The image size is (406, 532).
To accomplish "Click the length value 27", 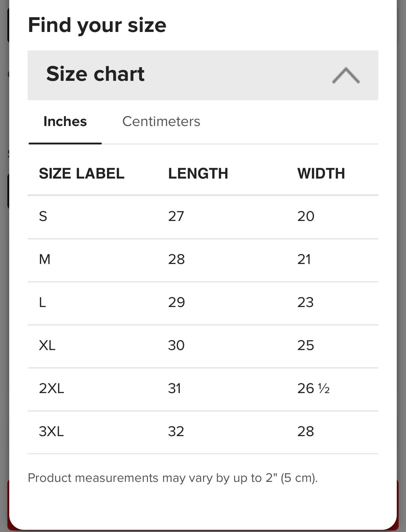I will (176, 216).
